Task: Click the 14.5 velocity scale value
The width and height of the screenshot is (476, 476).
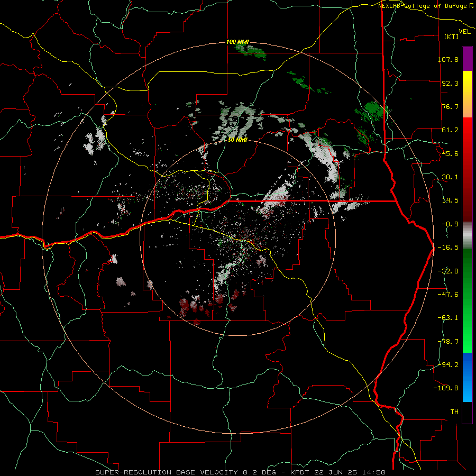Action: click(450, 200)
